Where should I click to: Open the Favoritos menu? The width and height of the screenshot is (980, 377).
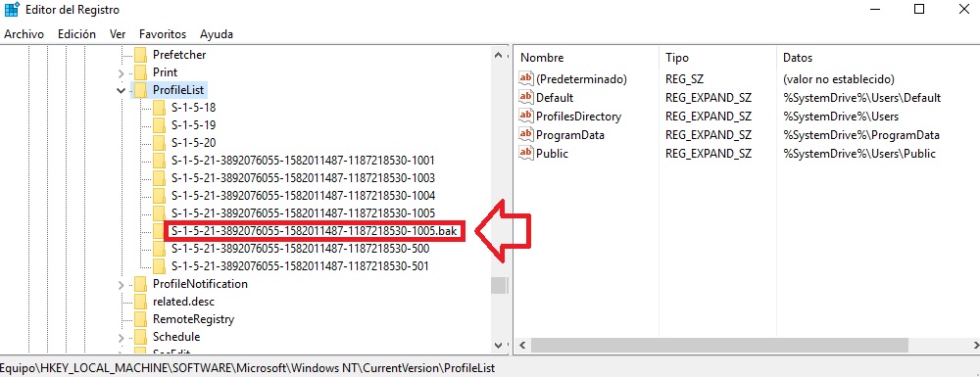coord(163,34)
